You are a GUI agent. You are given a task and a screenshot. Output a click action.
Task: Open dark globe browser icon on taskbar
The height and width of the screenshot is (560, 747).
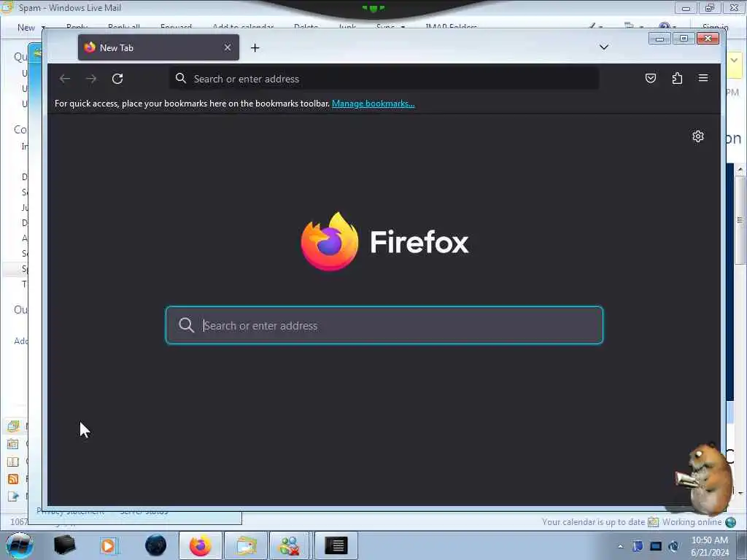[x=156, y=545]
